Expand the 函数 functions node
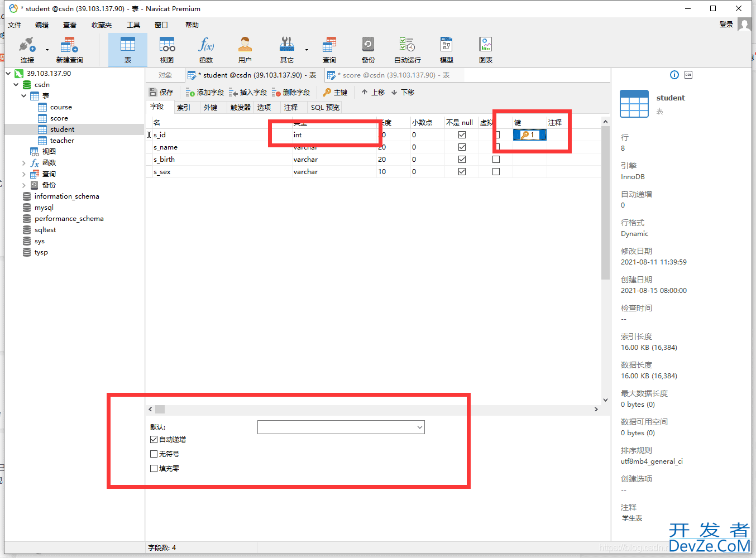The height and width of the screenshot is (558, 756). pyautogui.click(x=23, y=163)
